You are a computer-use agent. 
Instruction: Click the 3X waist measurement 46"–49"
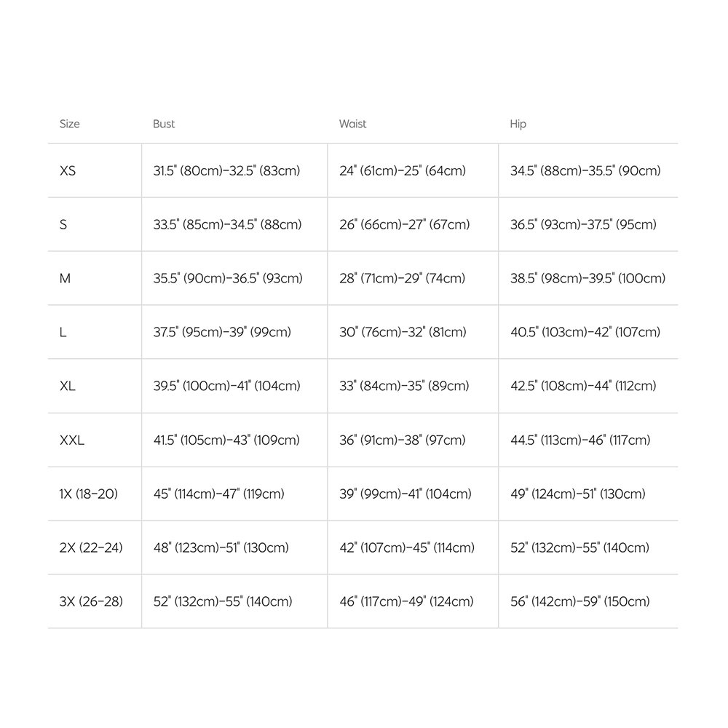click(406, 602)
